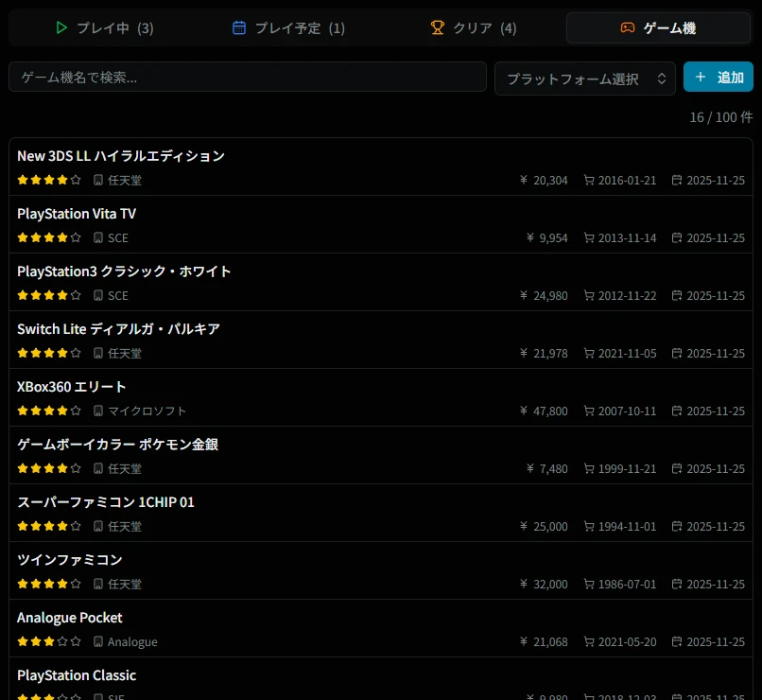Focus the ゲーム機名で検索 search field

point(248,78)
